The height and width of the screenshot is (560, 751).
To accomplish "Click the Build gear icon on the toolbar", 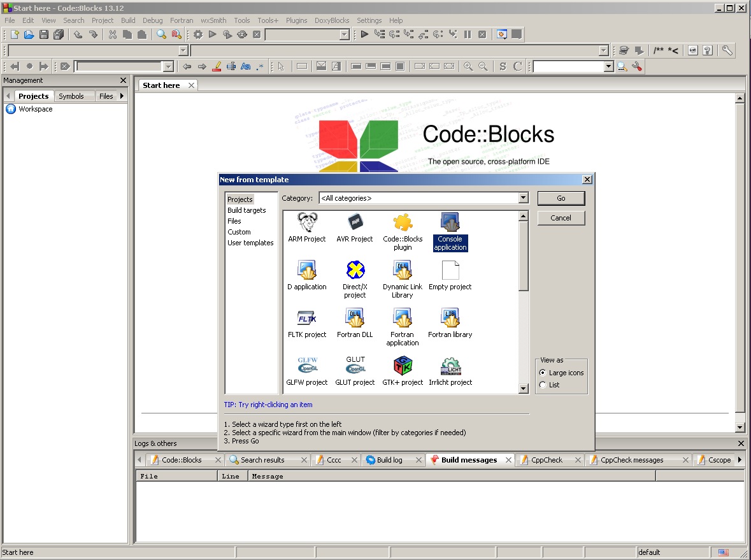I will point(198,34).
